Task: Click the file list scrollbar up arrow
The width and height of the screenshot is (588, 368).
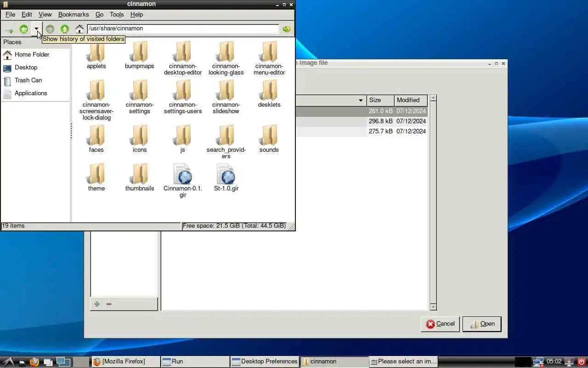Action: [x=433, y=98]
